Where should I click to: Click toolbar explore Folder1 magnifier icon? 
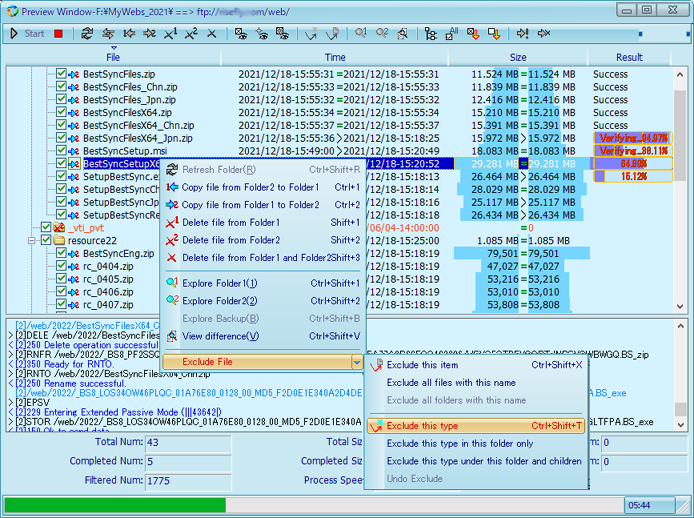360,34
